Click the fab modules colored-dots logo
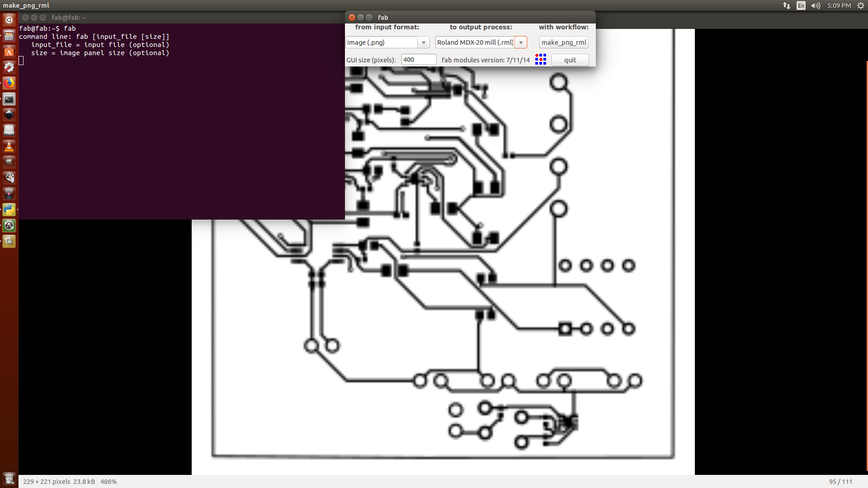Viewport: 868px width, 488px height. (x=540, y=60)
